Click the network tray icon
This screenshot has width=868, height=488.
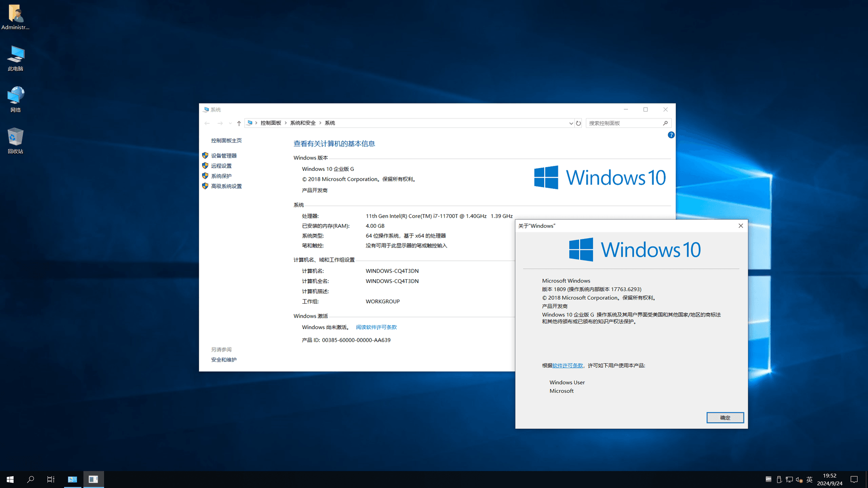789,479
